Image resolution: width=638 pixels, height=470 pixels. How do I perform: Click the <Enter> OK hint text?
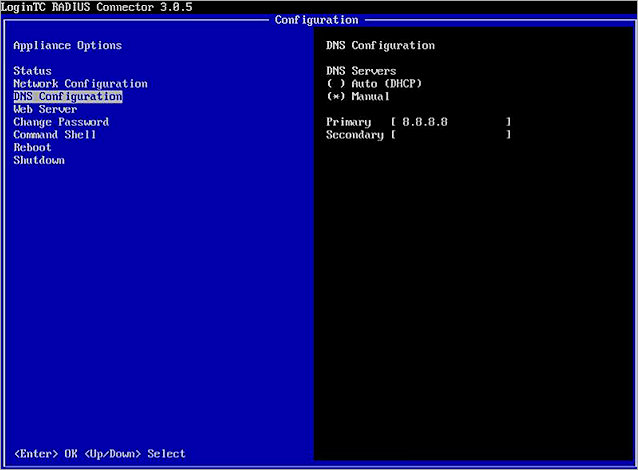pos(46,454)
